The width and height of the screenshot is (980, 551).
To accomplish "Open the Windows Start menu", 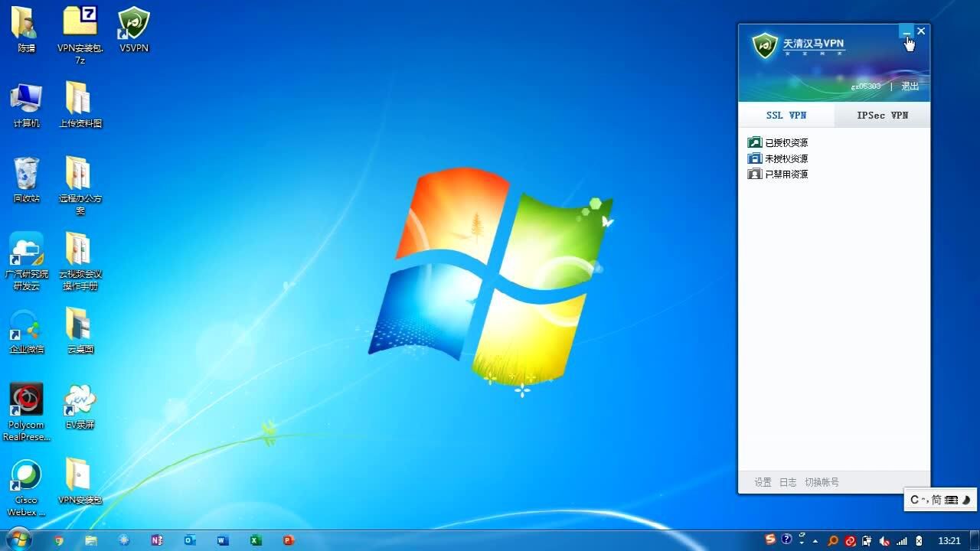I will 18,540.
